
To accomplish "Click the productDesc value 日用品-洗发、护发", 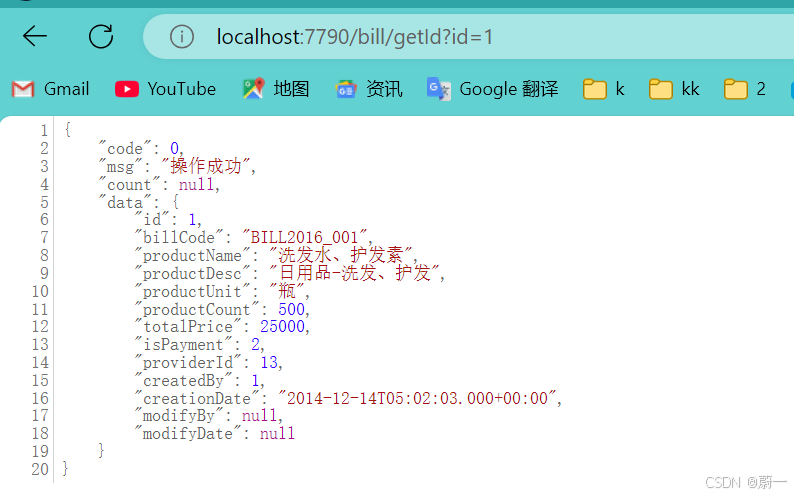I will 354,273.
